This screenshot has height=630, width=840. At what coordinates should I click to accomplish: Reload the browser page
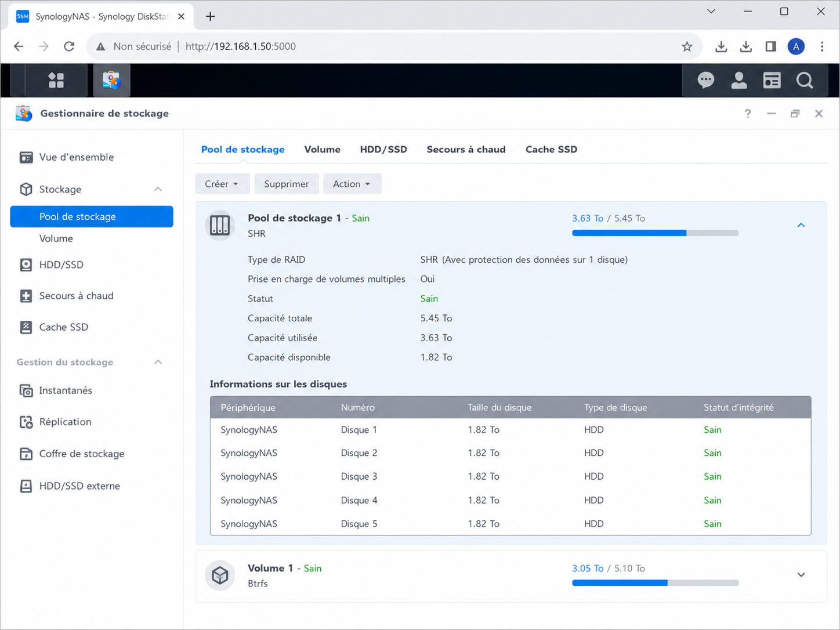pyautogui.click(x=69, y=46)
